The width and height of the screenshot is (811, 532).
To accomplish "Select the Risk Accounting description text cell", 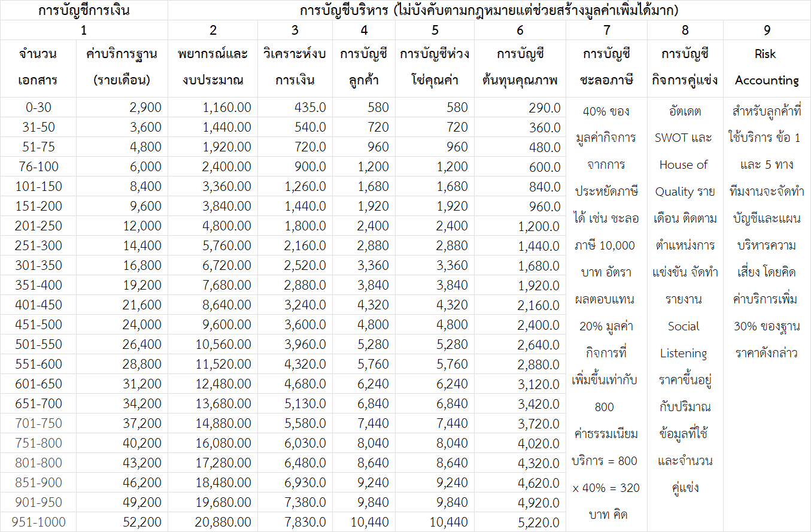I will pyautogui.click(x=767, y=232).
